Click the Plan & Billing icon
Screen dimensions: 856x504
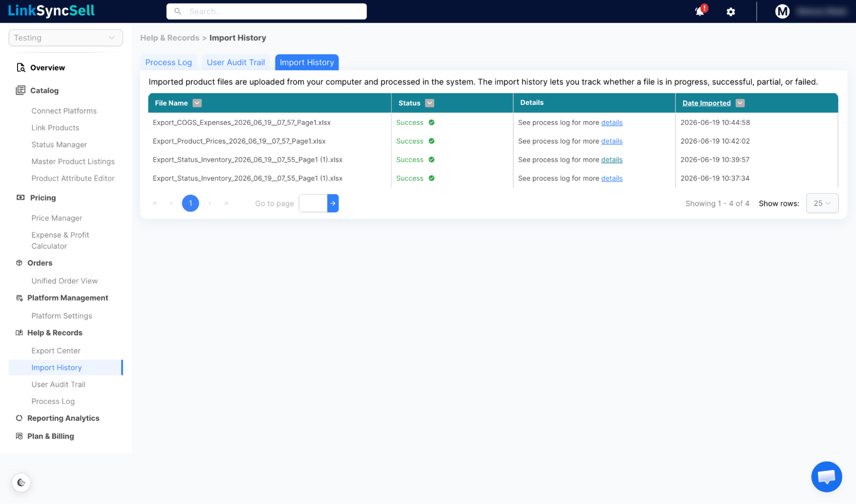click(x=19, y=436)
